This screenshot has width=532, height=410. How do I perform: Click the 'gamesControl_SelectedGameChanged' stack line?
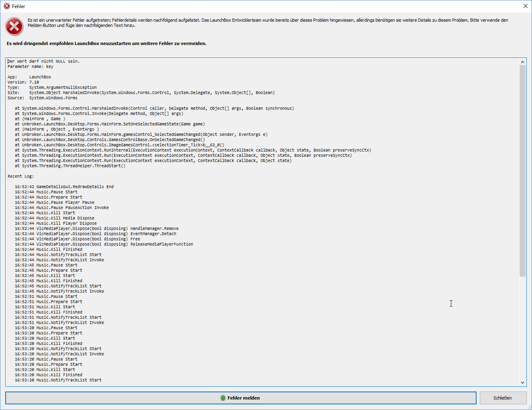(x=141, y=135)
